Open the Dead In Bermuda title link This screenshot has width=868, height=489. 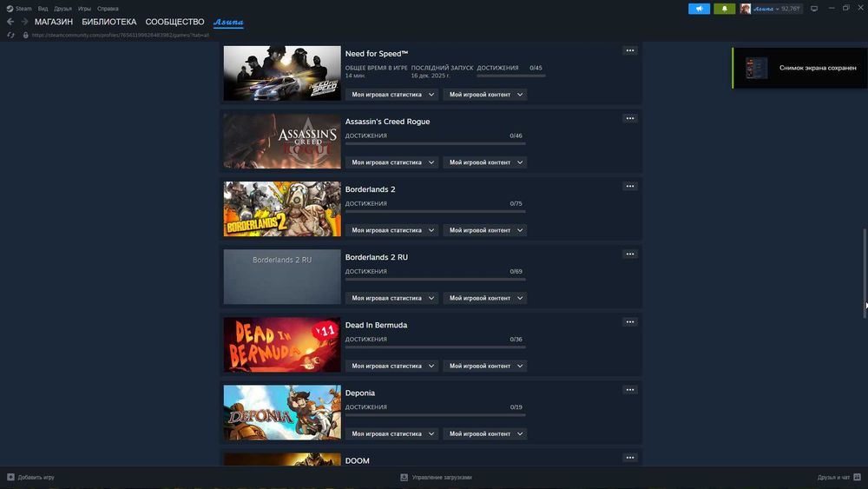(x=376, y=325)
